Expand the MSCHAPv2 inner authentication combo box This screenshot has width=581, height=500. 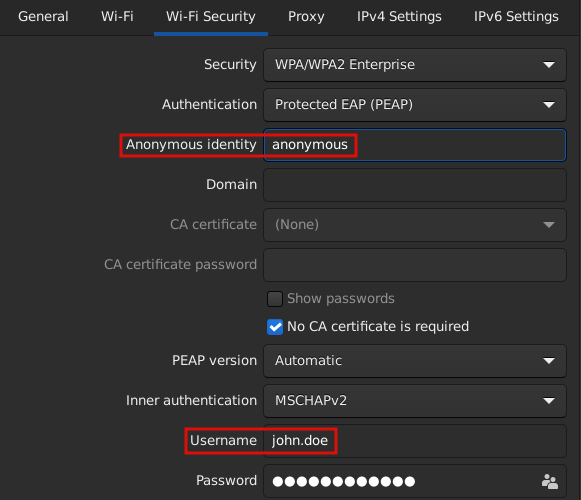coord(415,401)
